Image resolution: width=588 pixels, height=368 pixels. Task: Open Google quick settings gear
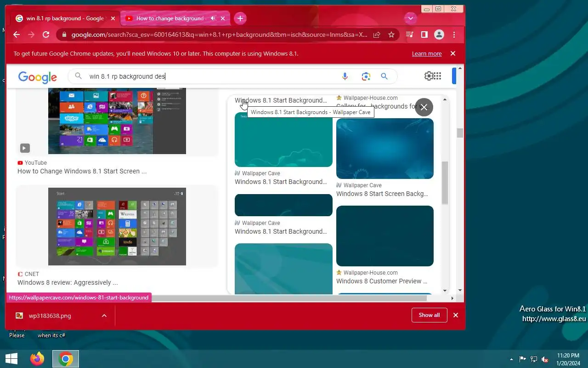point(429,76)
